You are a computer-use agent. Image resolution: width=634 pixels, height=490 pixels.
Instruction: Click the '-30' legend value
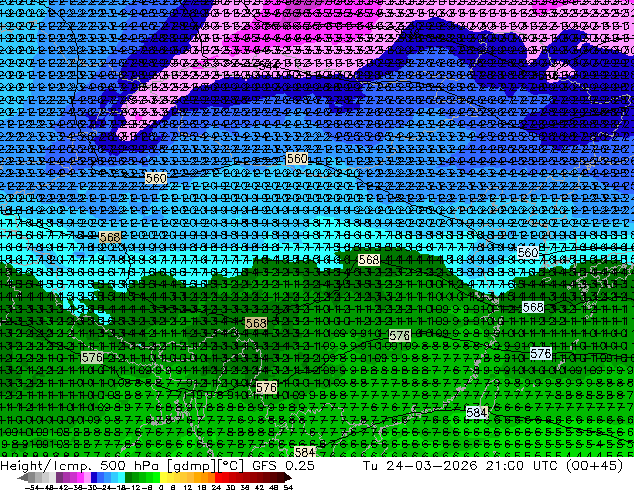tap(91, 488)
